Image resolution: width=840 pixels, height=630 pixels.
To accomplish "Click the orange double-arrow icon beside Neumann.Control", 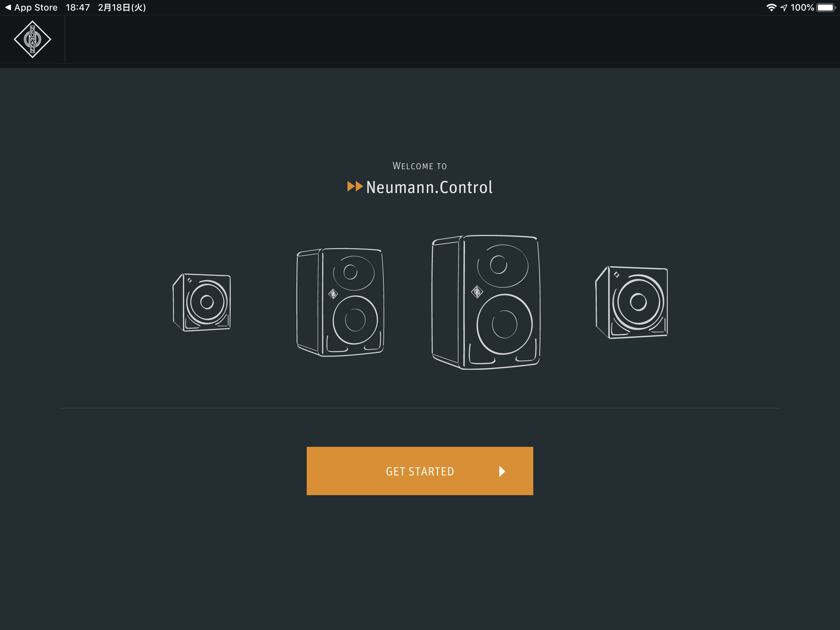I will [x=355, y=187].
